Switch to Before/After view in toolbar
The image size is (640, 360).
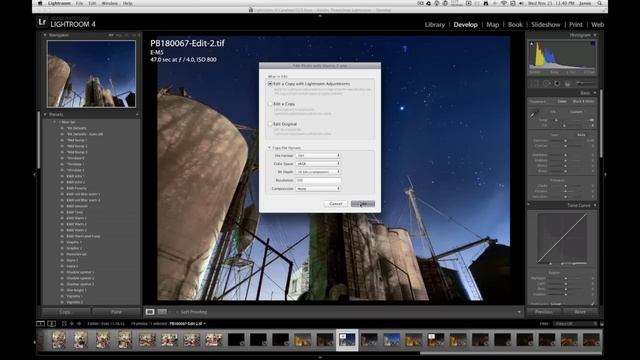[162, 312]
